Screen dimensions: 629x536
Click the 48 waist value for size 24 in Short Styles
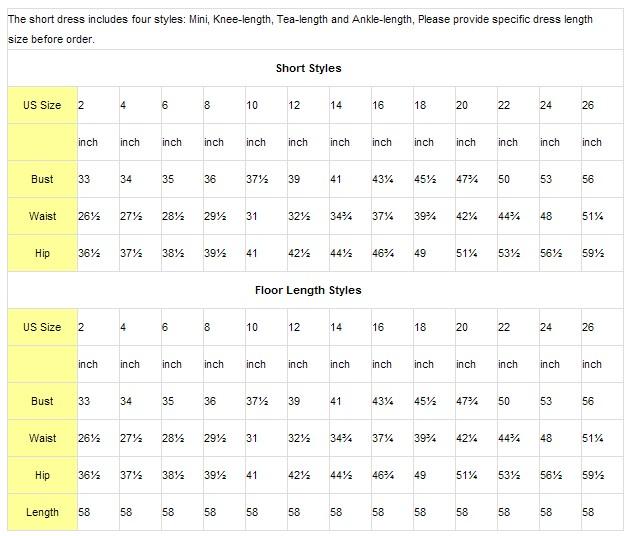coord(546,216)
